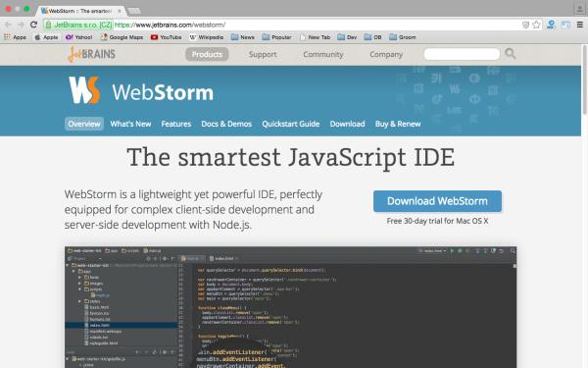
Task: Open the Products menu
Action: pyautogui.click(x=207, y=54)
